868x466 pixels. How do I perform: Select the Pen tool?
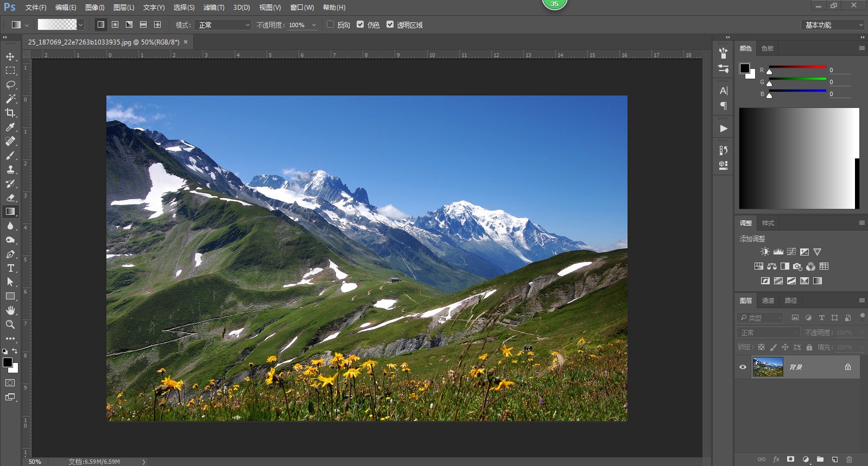[x=10, y=254]
